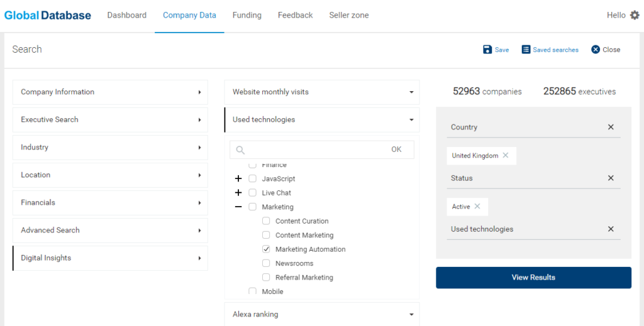Click the View Results button
The width and height of the screenshot is (644, 326).
[x=533, y=278]
